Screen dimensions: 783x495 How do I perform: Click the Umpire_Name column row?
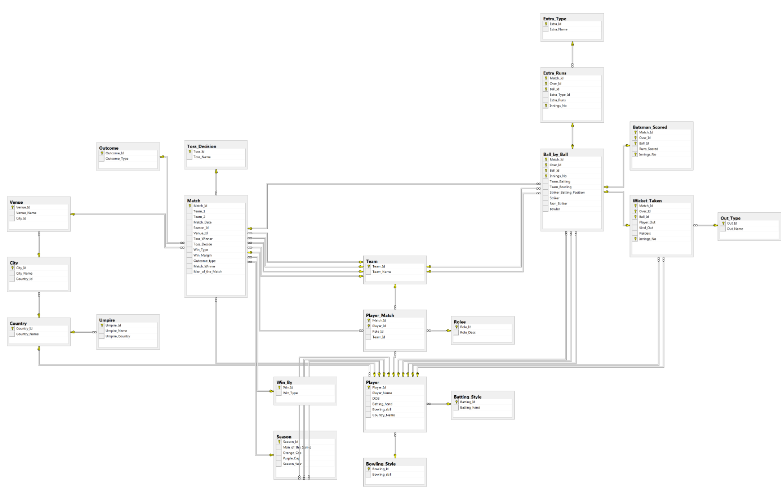128,331
